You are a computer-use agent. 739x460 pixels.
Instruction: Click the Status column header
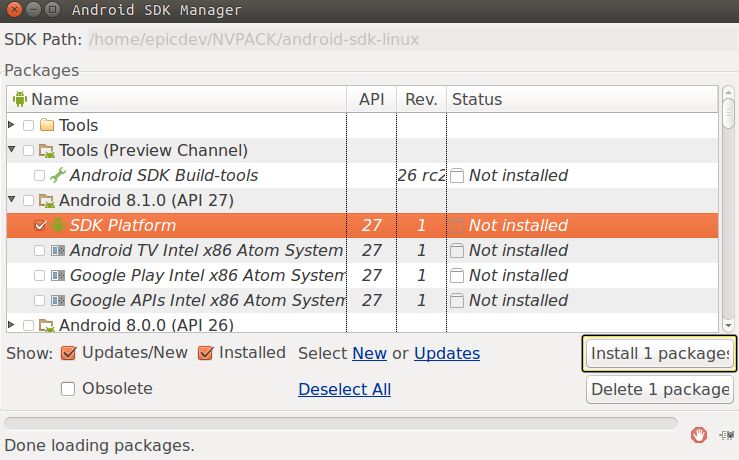(x=583, y=99)
